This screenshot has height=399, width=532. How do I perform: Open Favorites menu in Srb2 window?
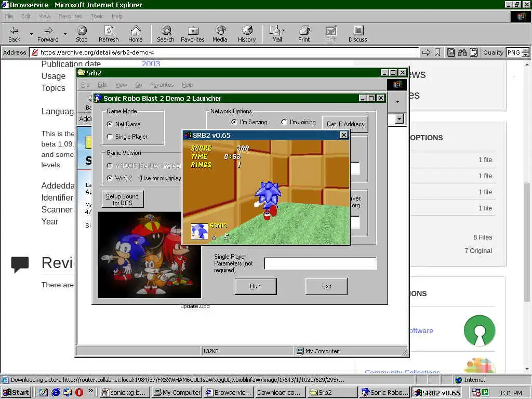(162, 85)
